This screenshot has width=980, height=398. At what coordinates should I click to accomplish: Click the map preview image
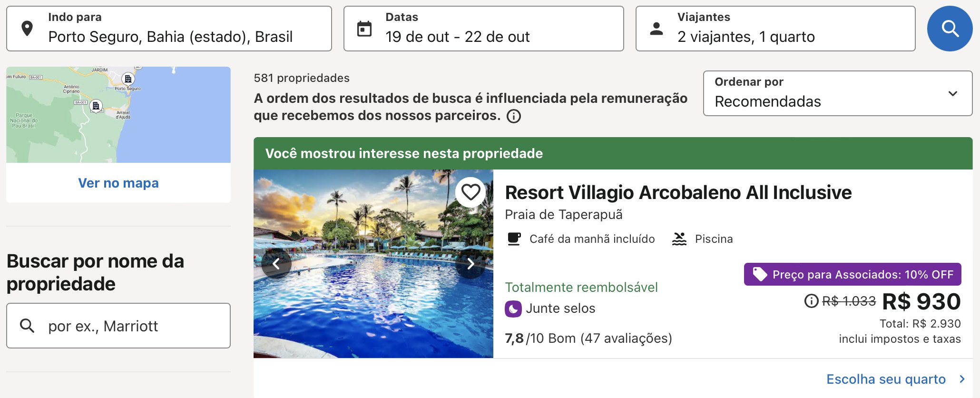118,115
